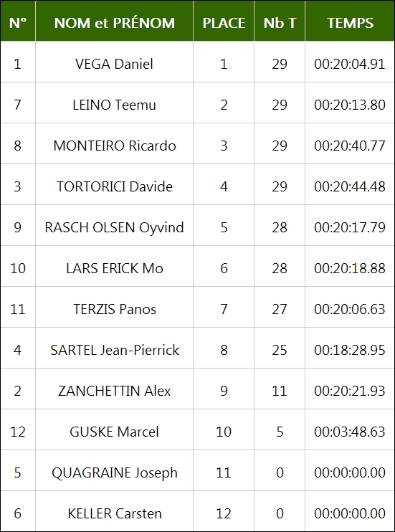The image size is (395, 532).
Task: Select the SARTEL Jean-Pierrick name cell
Action: pyautogui.click(x=115, y=348)
